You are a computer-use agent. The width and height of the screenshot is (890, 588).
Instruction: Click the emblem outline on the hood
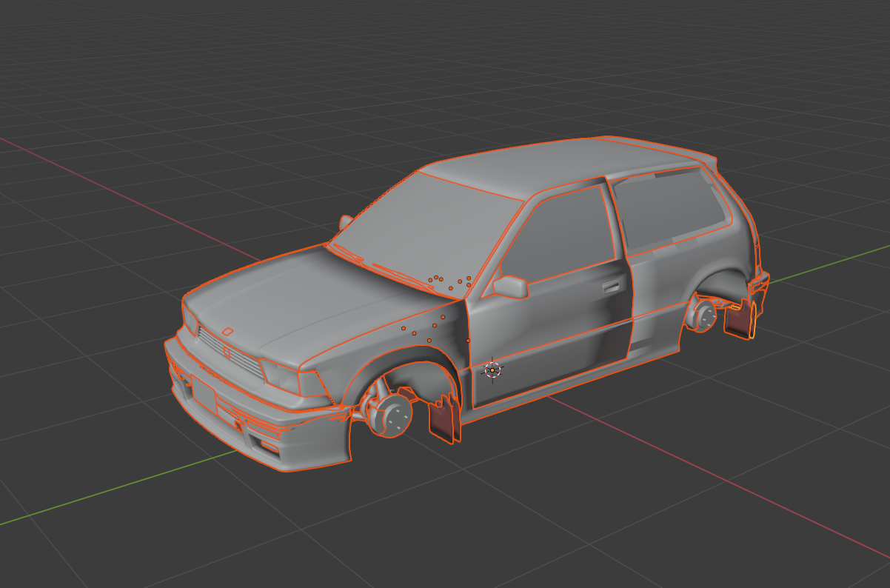point(227,331)
